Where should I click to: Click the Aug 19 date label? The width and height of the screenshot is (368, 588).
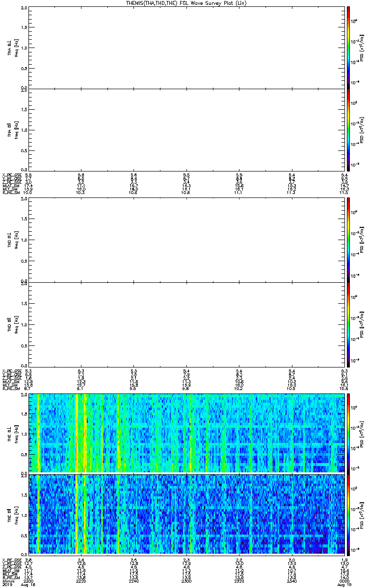tap(343, 585)
